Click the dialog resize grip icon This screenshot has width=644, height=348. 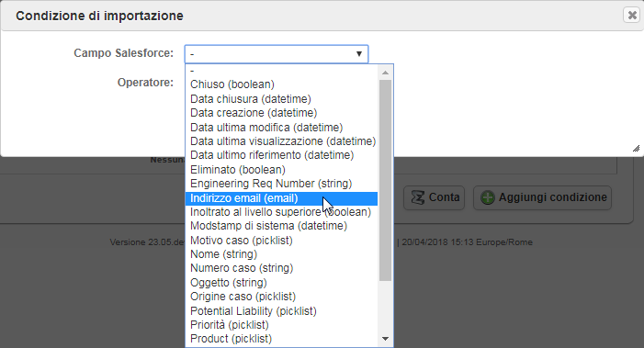point(636,149)
